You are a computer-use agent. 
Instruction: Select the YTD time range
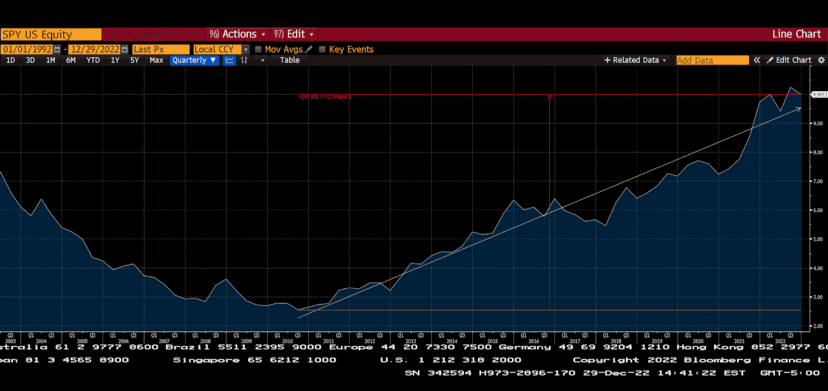coord(93,60)
